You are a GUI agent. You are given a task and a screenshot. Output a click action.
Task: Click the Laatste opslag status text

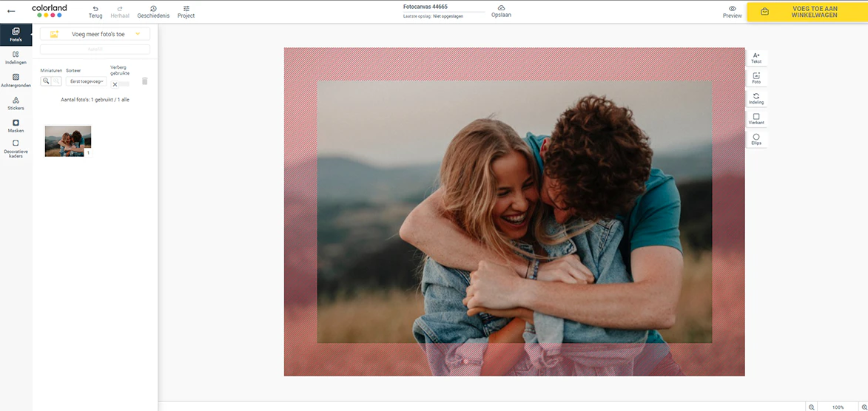433,16
